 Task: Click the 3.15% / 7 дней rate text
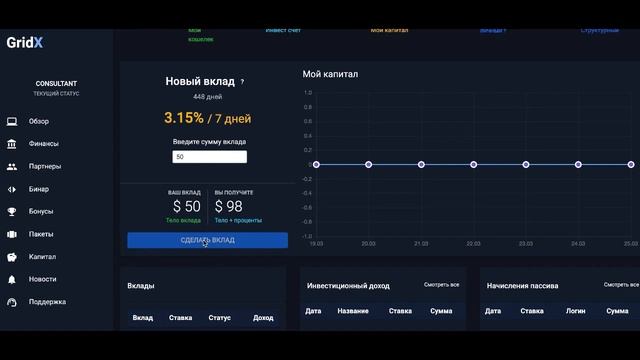(207, 118)
